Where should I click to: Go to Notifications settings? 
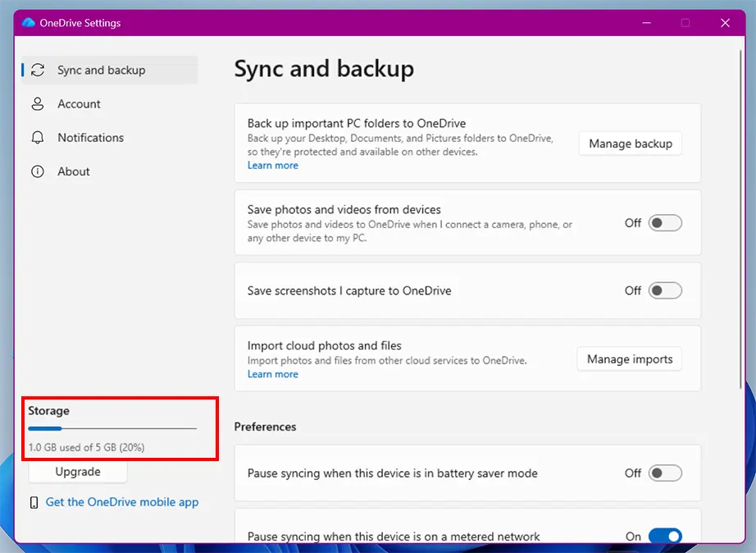109,138
